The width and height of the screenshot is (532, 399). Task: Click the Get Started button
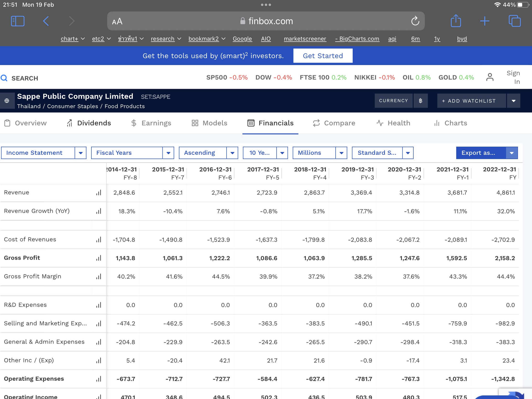point(323,56)
